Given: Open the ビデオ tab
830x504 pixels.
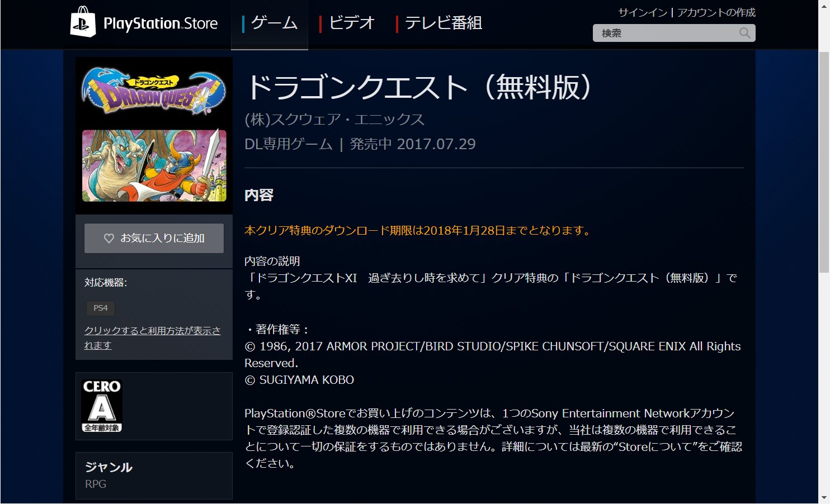Looking at the screenshot, I should 347,23.
